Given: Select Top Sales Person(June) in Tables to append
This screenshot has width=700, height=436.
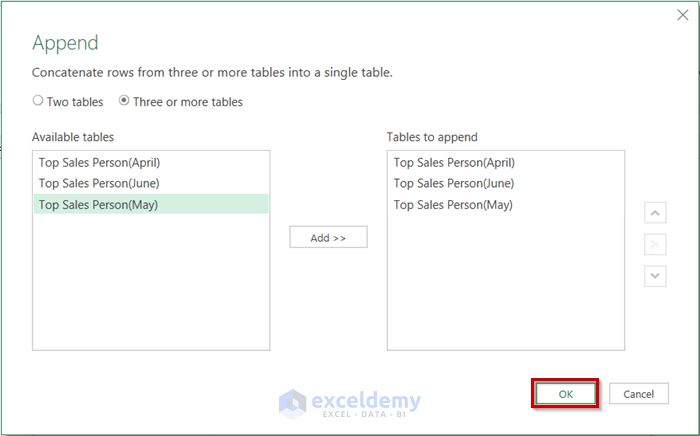Looking at the screenshot, I should pyautogui.click(x=454, y=183).
